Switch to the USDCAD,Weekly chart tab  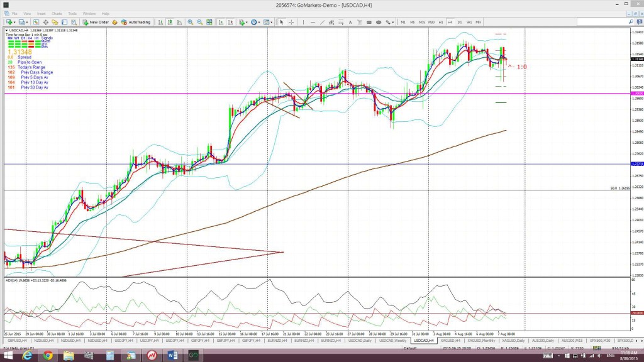[x=392, y=341]
